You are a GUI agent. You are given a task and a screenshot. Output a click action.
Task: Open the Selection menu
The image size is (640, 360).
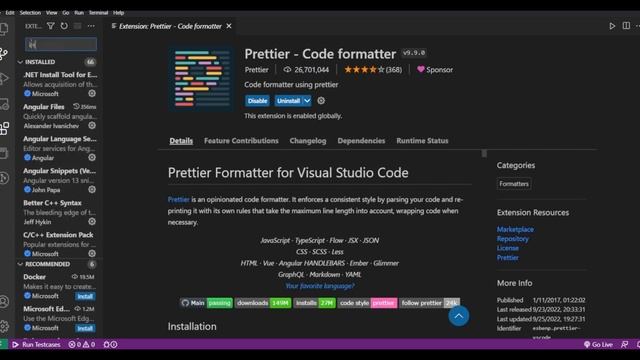[x=30, y=13]
